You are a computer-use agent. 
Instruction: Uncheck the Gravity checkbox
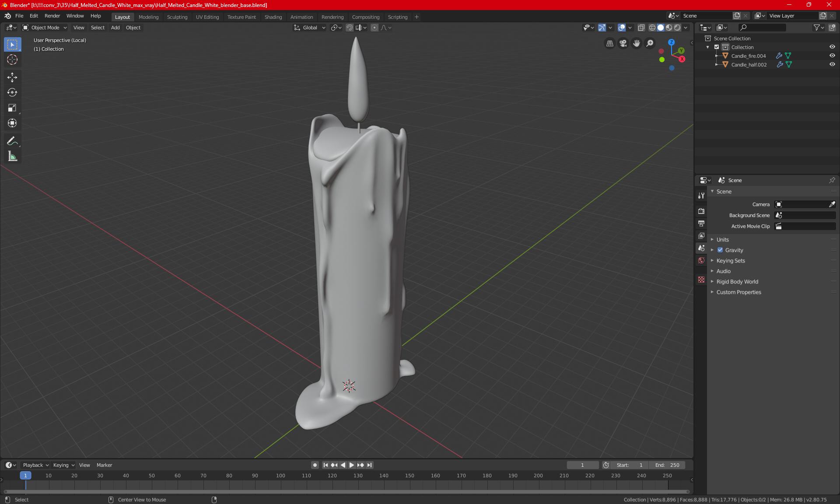click(720, 250)
